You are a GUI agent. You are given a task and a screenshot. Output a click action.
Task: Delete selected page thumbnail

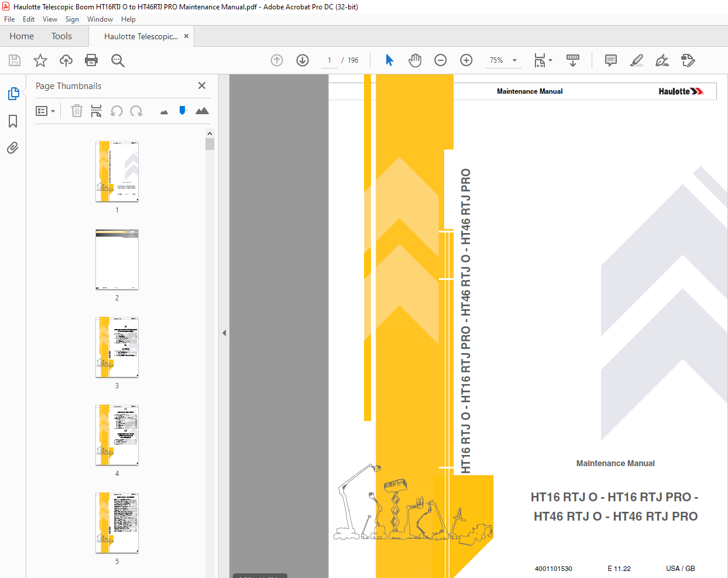(77, 111)
